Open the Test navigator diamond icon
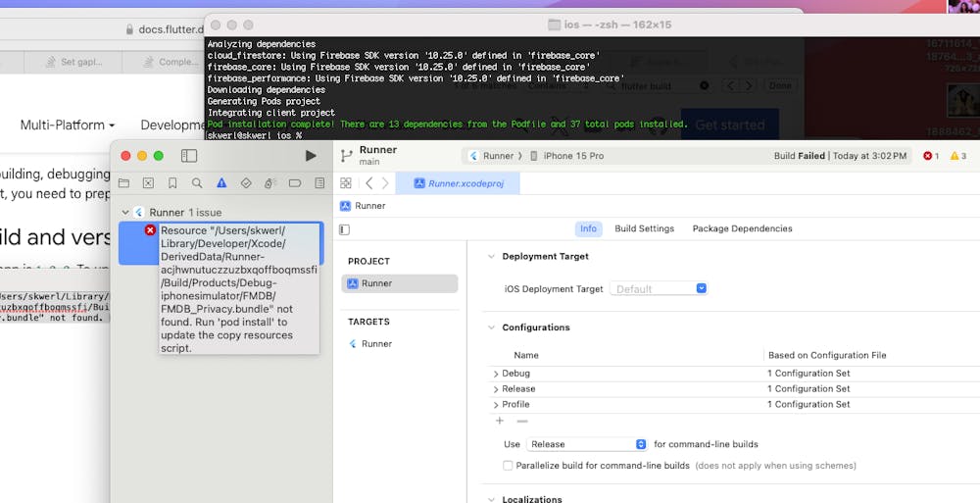Screen dimensions: 980x503 (246, 183)
